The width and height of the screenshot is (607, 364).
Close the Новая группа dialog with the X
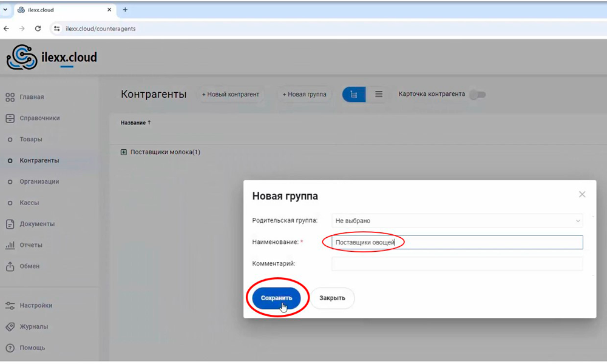pyautogui.click(x=582, y=195)
